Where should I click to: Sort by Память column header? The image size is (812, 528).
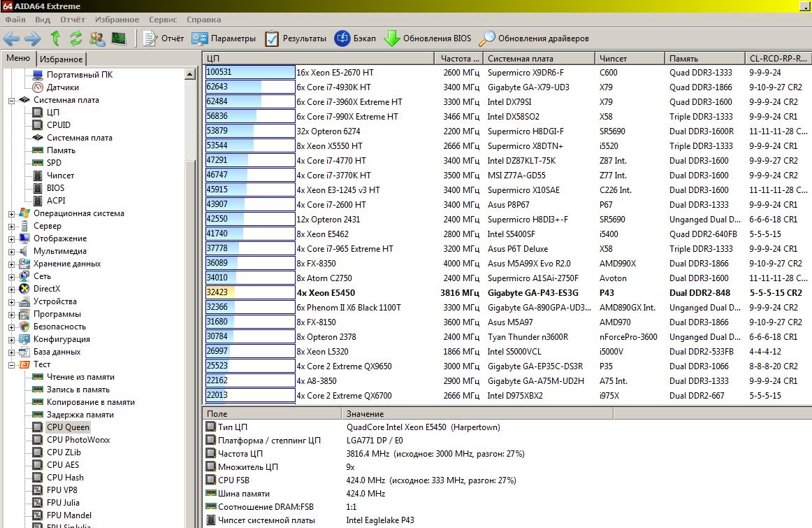point(705,59)
